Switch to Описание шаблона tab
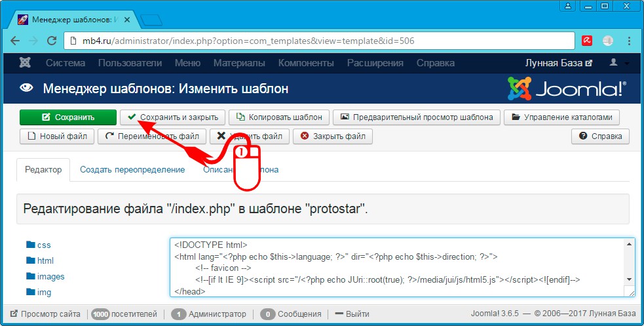 (240, 170)
